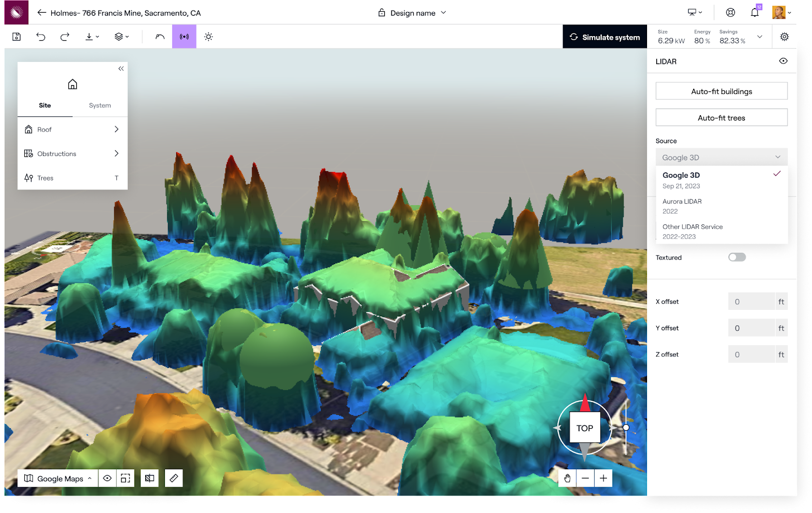Switch to the System tab
812x513 pixels.
[x=99, y=105]
